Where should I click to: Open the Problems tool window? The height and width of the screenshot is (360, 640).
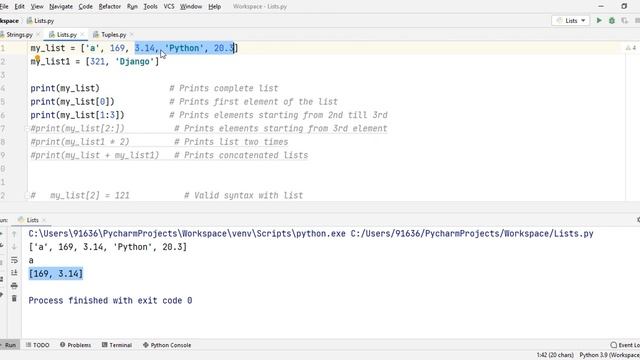point(76,345)
